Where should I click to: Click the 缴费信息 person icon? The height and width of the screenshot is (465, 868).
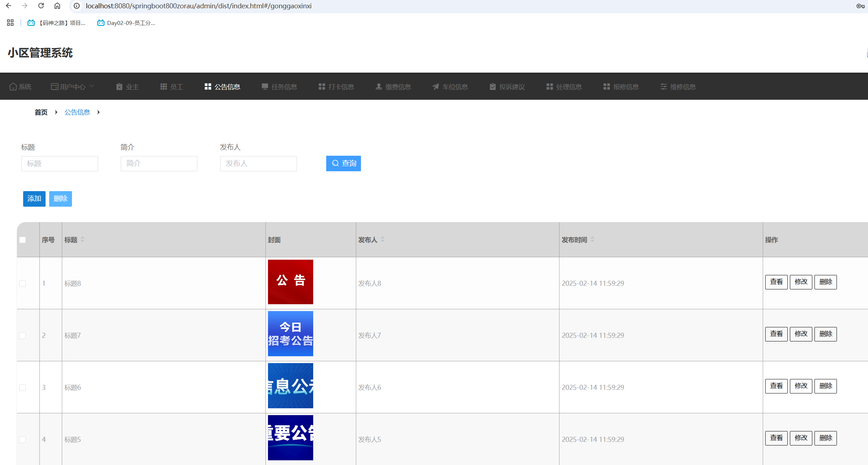click(x=379, y=87)
